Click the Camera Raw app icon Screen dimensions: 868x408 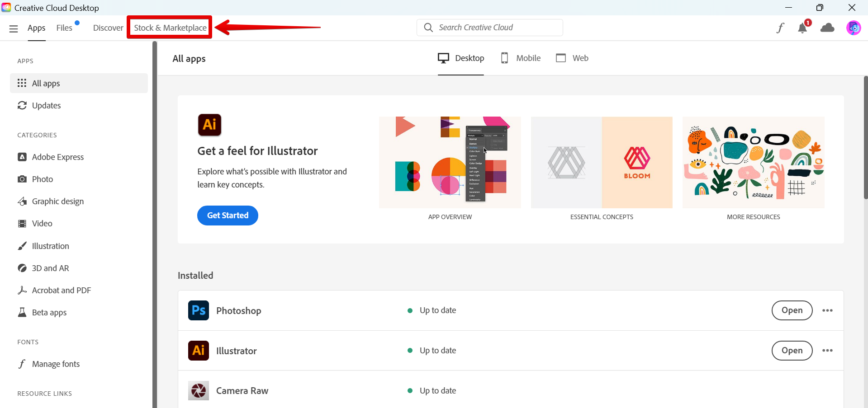click(199, 391)
